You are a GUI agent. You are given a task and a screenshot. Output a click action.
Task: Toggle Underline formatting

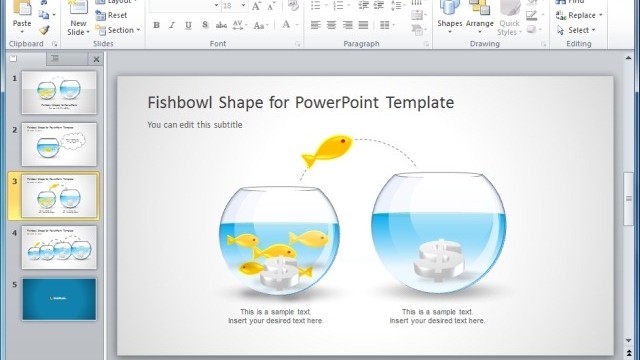click(188, 25)
